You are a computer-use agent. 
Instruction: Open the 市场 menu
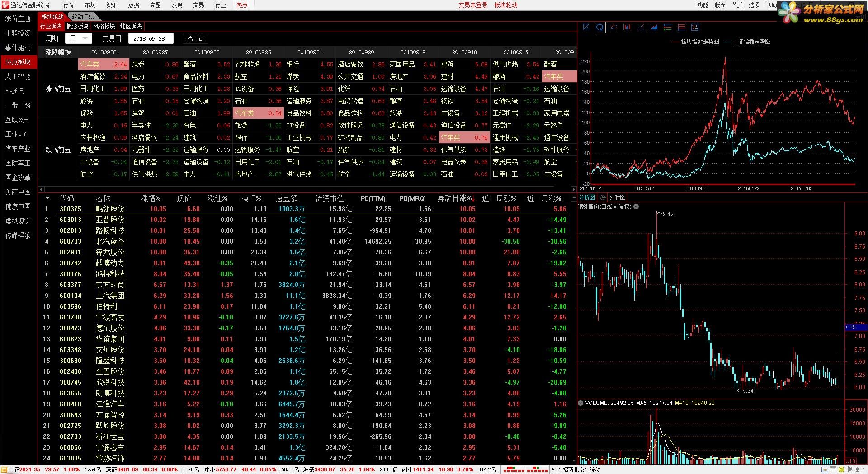click(x=90, y=5)
